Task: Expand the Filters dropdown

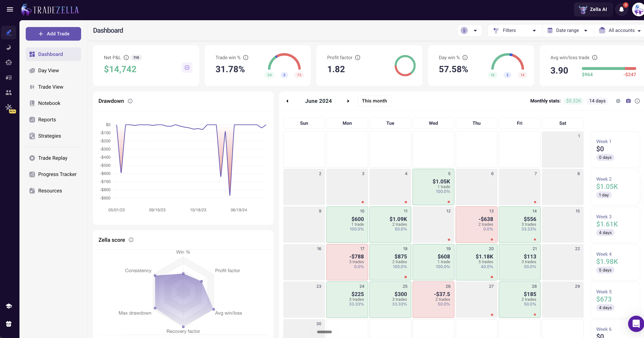Action: (515, 30)
